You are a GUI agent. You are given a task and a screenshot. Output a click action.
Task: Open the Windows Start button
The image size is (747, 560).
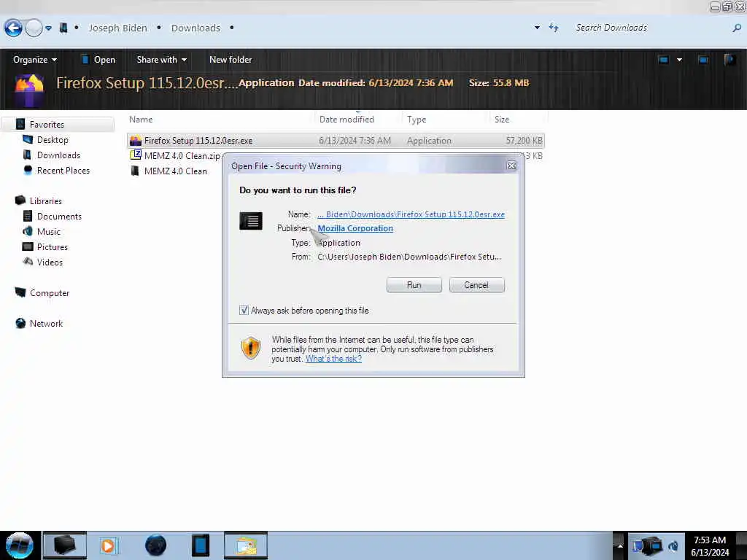click(19, 545)
